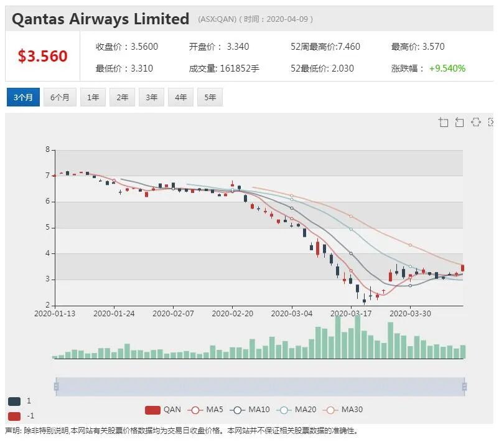Click the data zoom slider range bar
The image size is (504, 447).
click(x=260, y=386)
